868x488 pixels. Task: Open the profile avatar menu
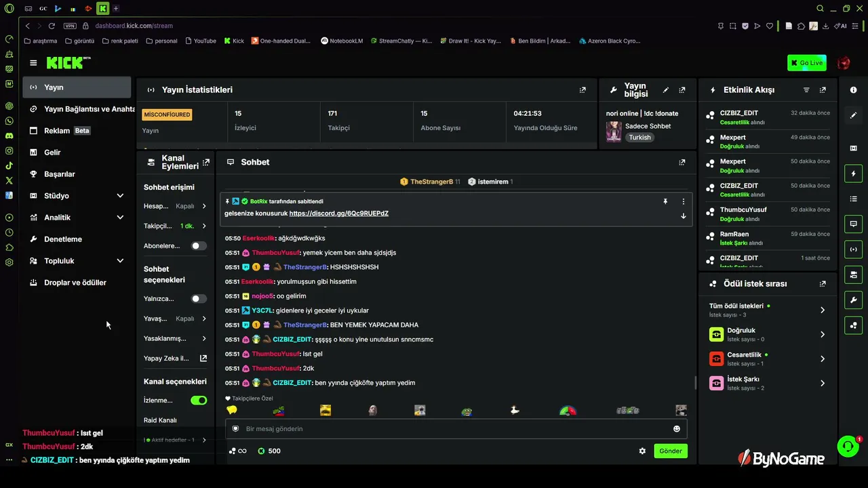click(x=844, y=63)
